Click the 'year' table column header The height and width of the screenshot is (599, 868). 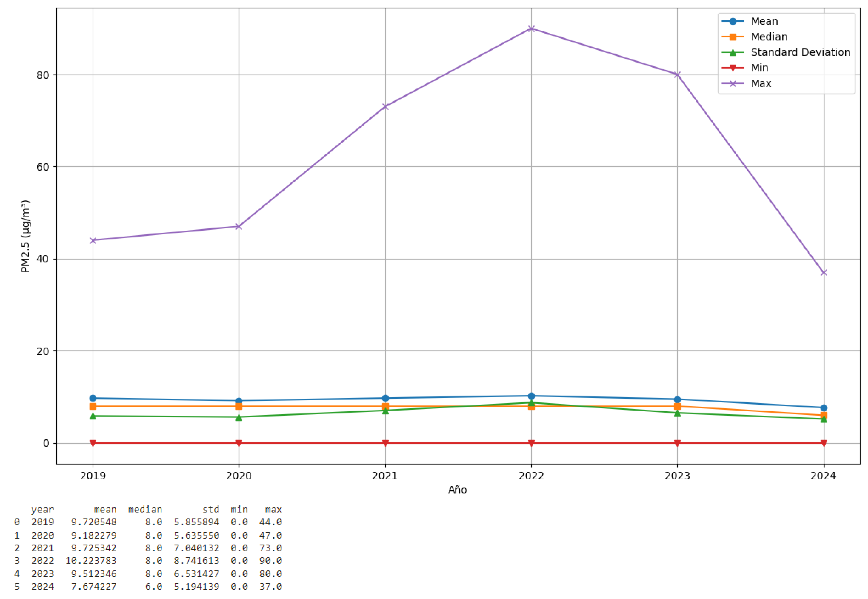42,510
